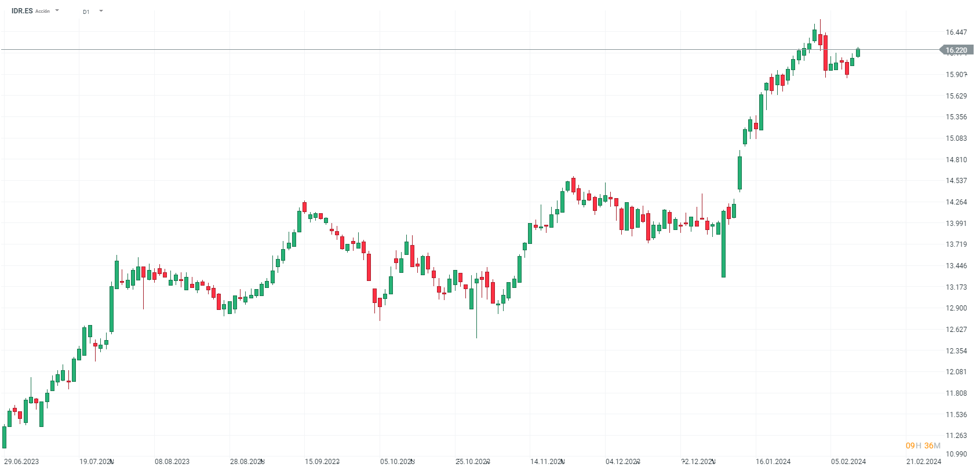
Task: Click the 10.990 bottom price label
Action: pyautogui.click(x=956, y=454)
